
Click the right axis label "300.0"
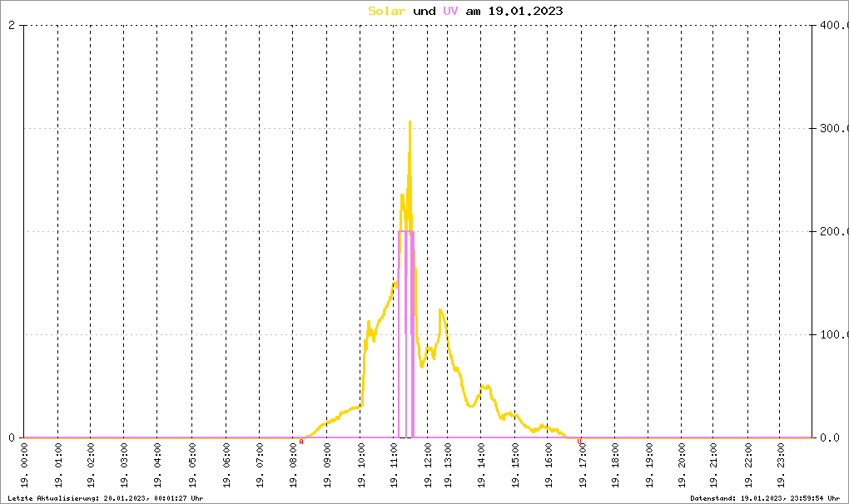pyautogui.click(x=834, y=128)
